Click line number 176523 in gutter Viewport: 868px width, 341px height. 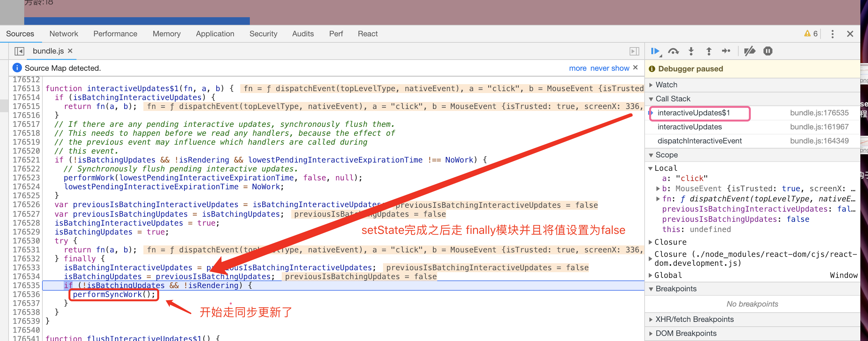coord(26,178)
